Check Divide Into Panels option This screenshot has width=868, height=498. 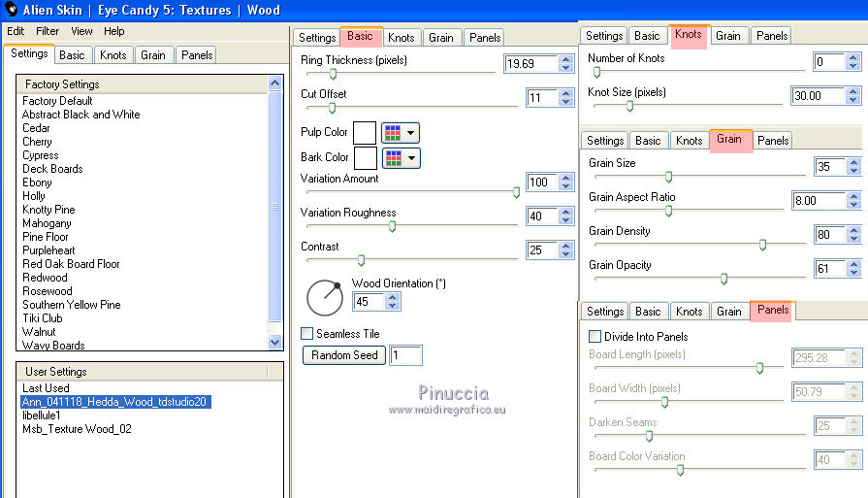[x=595, y=336]
